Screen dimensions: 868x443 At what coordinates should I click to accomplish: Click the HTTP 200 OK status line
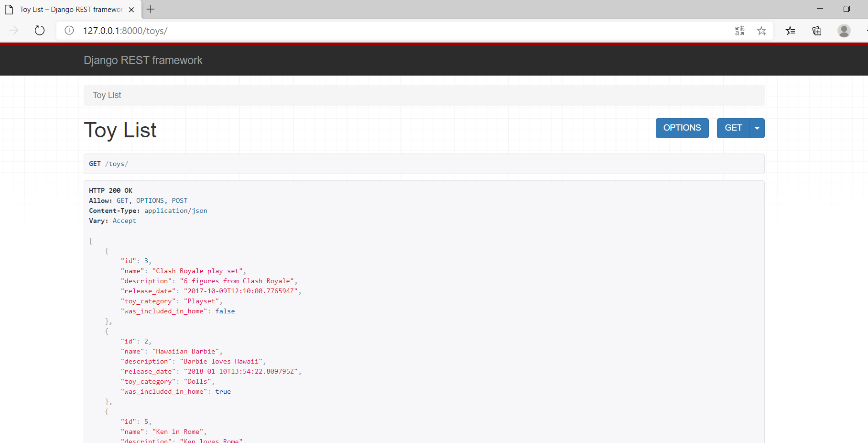pos(111,190)
